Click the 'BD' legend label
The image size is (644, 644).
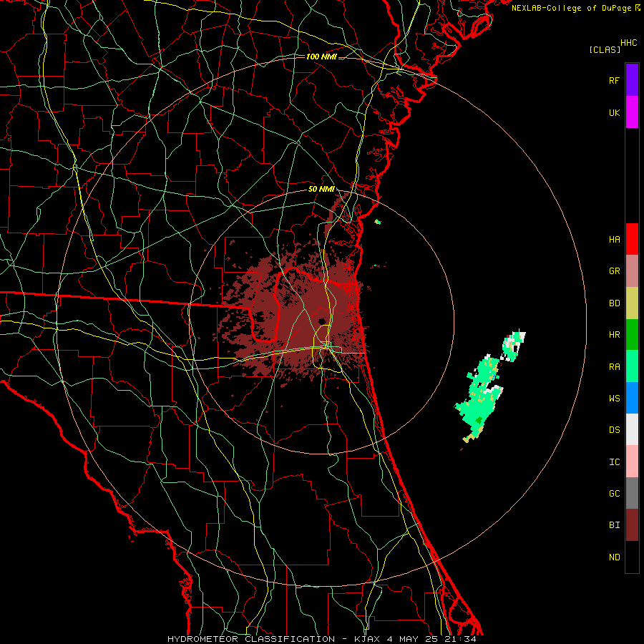tap(614, 303)
